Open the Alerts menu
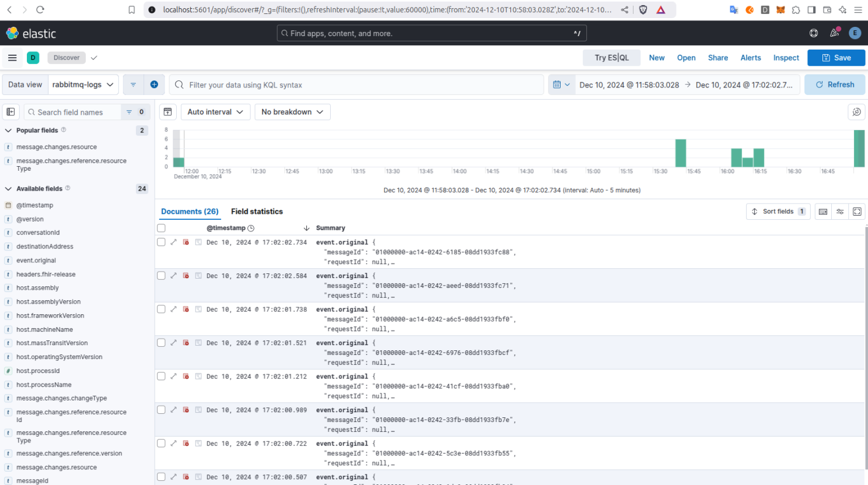This screenshot has height=485, width=868. coord(751,58)
